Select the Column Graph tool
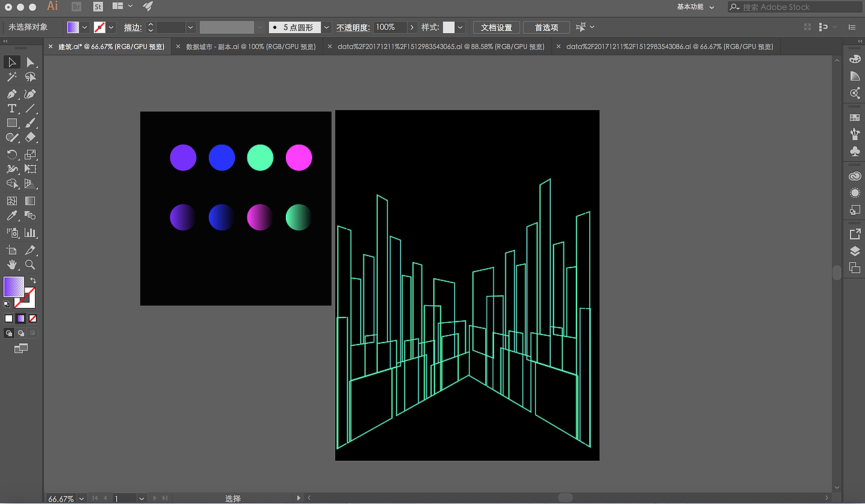Screen dimensions: 865x504 (x=30, y=233)
